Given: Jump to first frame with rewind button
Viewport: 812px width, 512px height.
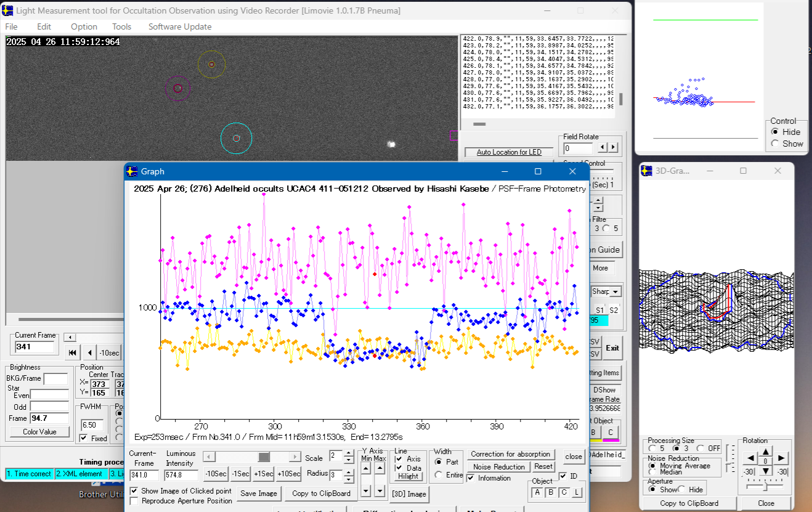Looking at the screenshot, I should [73, 352].
